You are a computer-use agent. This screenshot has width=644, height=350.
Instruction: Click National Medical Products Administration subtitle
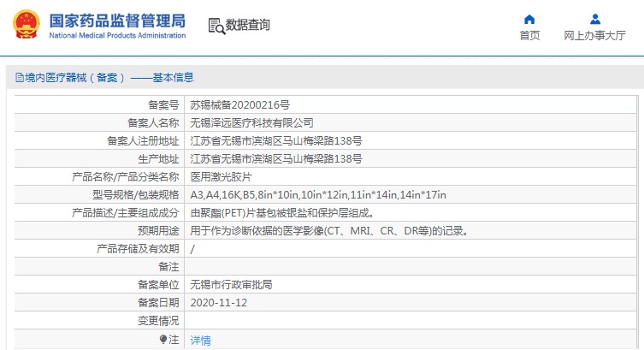coord(117,35)
